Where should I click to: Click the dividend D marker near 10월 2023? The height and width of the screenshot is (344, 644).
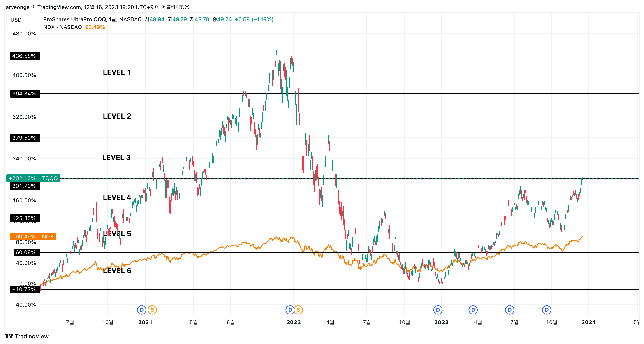547,310
